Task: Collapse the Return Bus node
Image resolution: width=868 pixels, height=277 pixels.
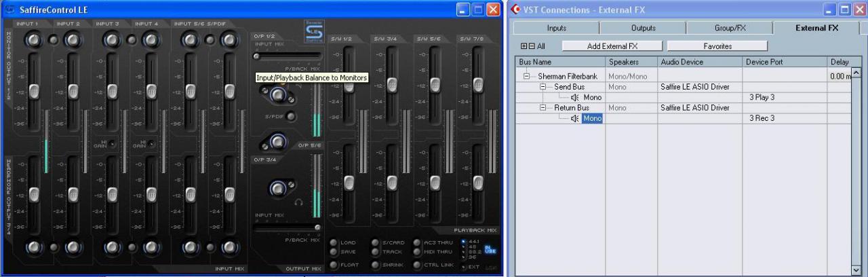Action: [542, 107]
